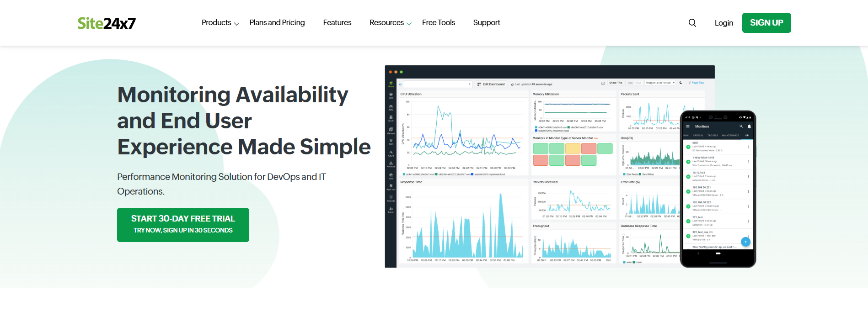Viewport: 868px width, 322px height.
Task: Open the 221_test monitor row
Action: coord(718,221)
